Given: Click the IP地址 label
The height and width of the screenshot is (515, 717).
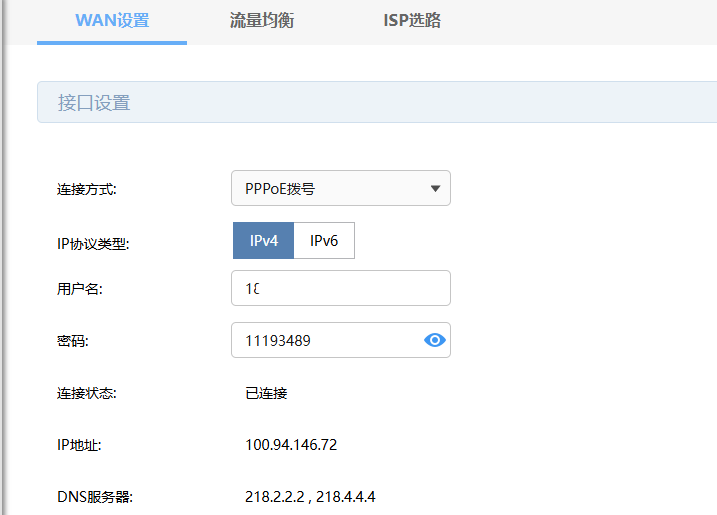Looking at the screenshot, I should pos(80,445).
